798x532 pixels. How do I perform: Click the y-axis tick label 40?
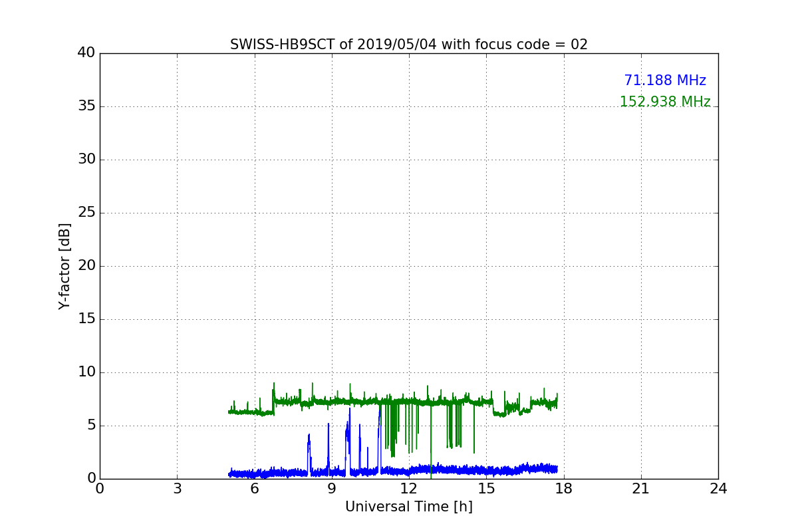(x=86, y=53)
